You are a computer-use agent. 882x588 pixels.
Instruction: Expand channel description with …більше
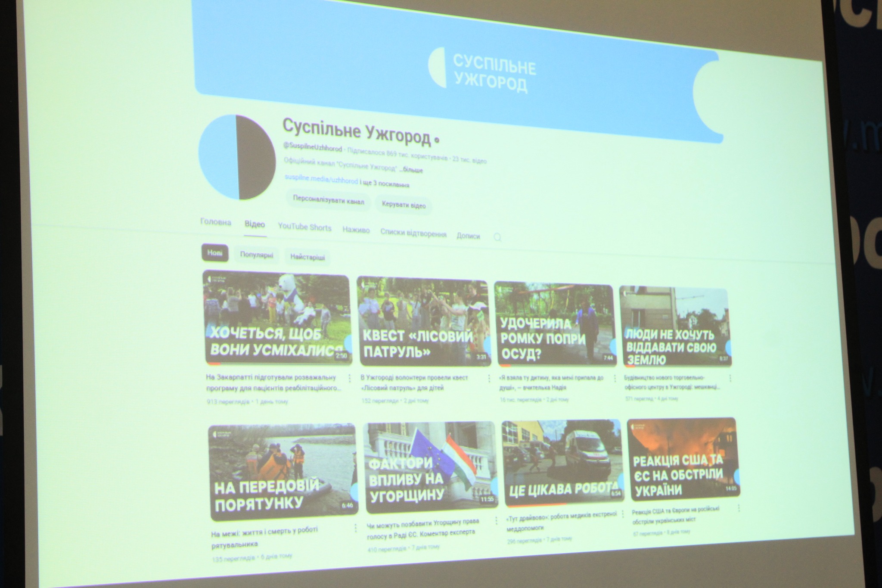[x=410, y=170]
